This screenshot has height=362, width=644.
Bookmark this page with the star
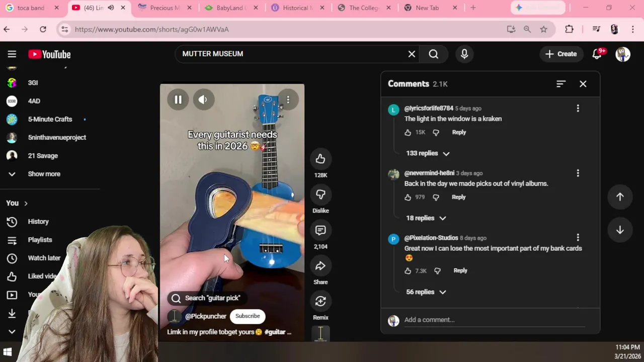pyautogui.click(x=544, y=29)
